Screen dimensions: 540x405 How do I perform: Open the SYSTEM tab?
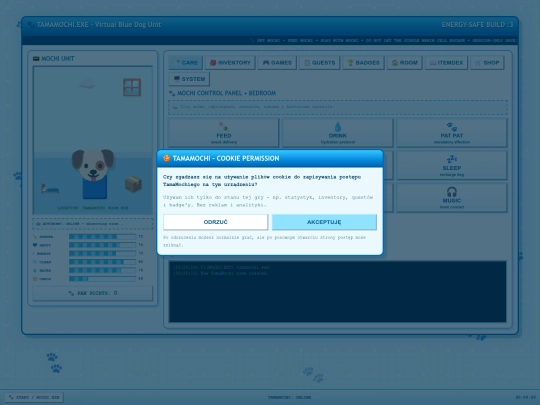(189, 79)
